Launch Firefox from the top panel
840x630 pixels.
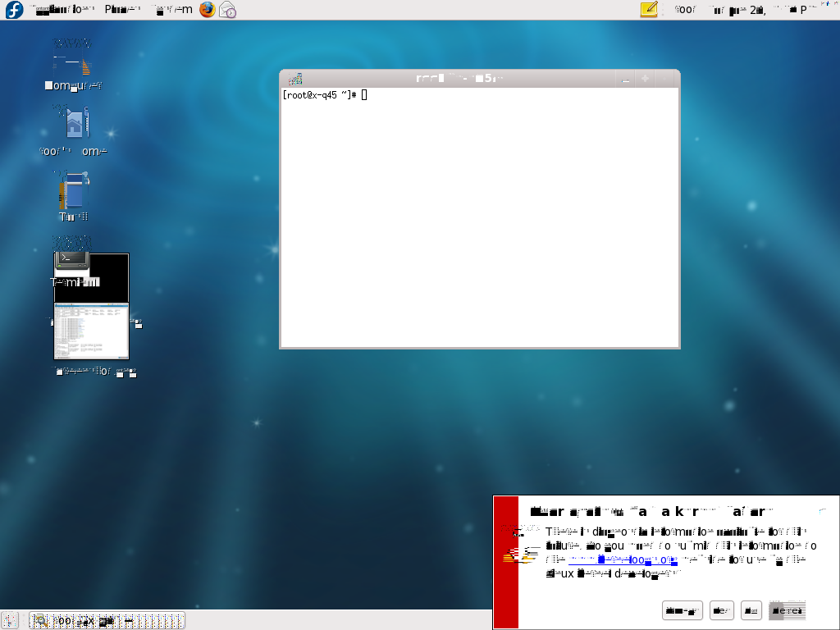(x=207, y=10)
